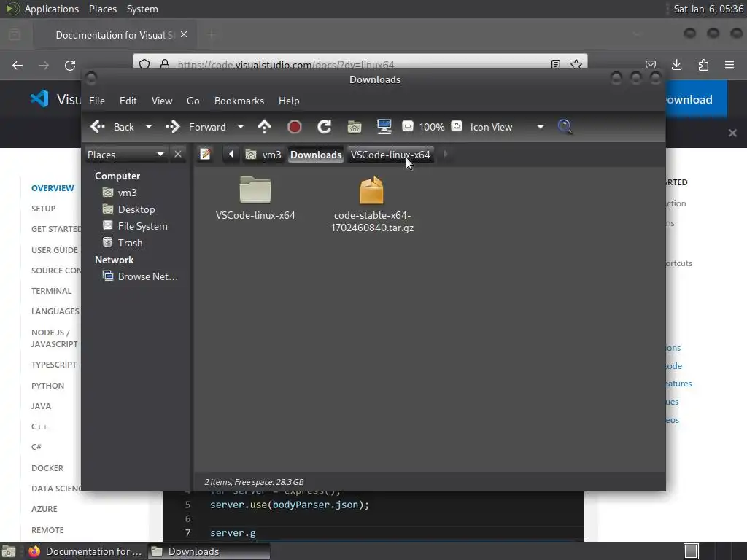Click the magnifier search icon
747x560 pixels.
click(x=565, y=127)
